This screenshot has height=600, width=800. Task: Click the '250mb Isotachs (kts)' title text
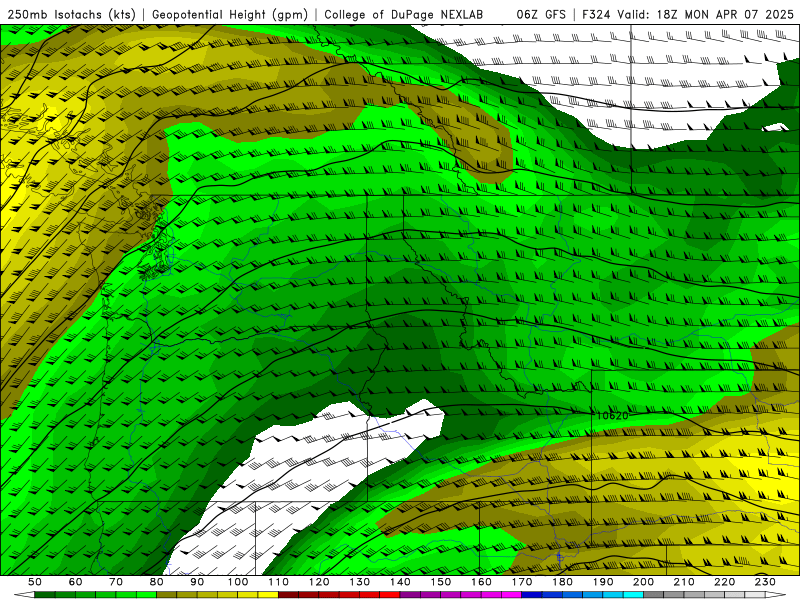tap(71, 14)
